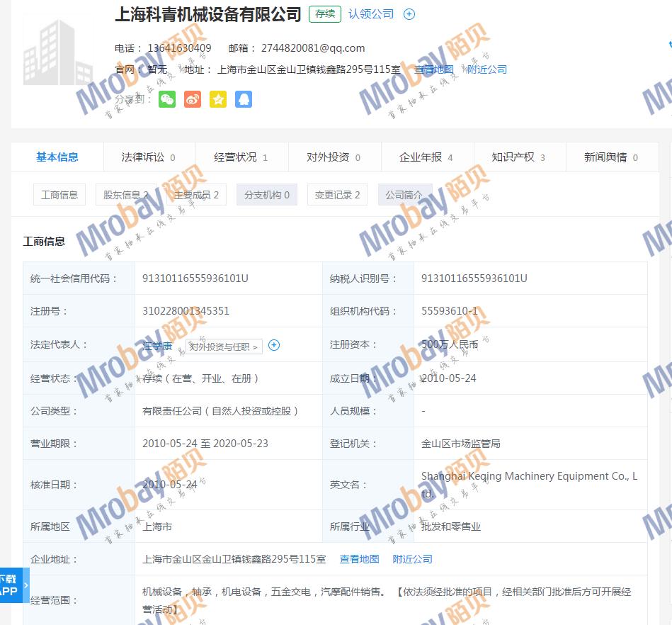
Task: Jump to 变更记录 section
Action: coord(337,195)
